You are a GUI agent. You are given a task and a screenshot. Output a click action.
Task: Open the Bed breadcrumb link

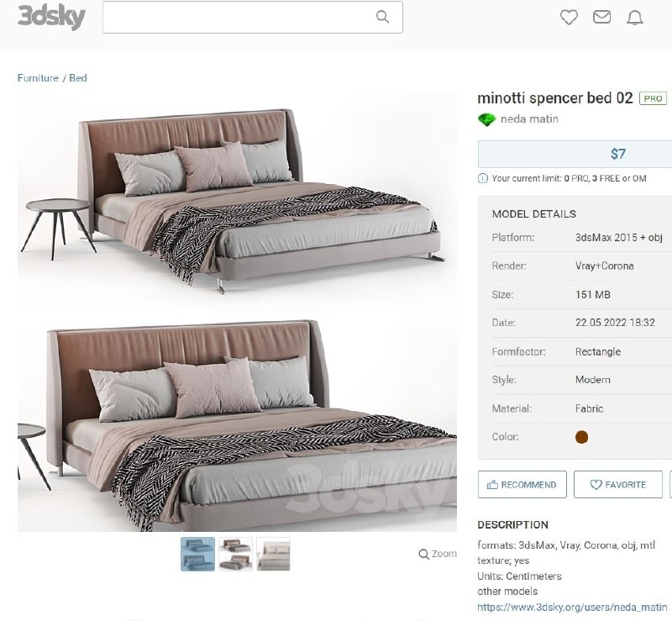click(78, 78)
